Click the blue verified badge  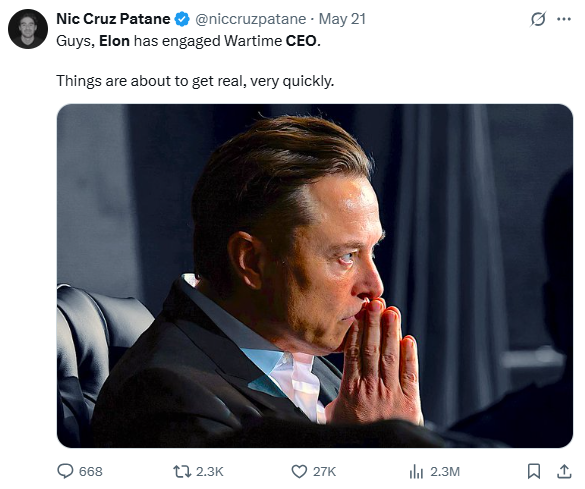pyautogui.click(x=182, y=19)
